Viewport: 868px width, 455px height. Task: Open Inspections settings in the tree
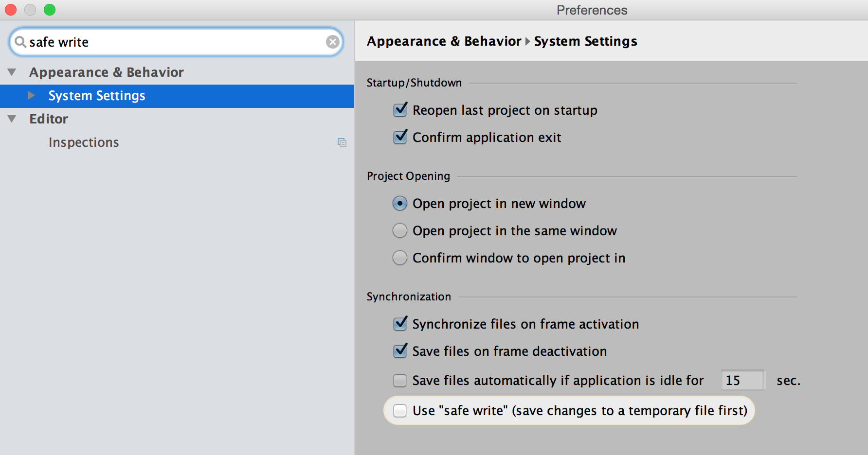point(84,142)
